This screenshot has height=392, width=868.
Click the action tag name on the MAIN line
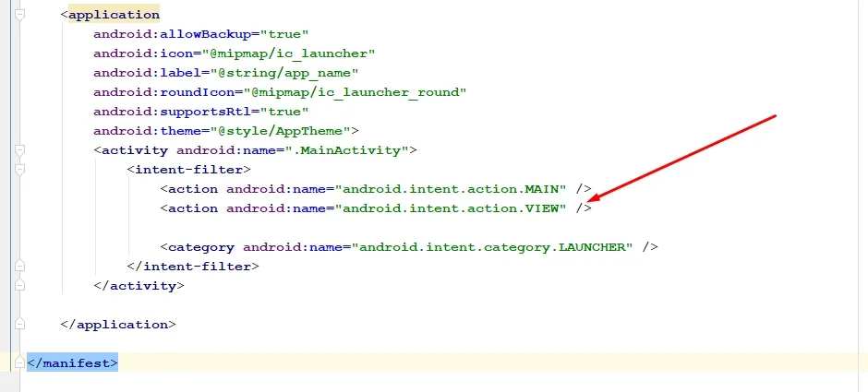pyautogui.click(x=193, y=189)
